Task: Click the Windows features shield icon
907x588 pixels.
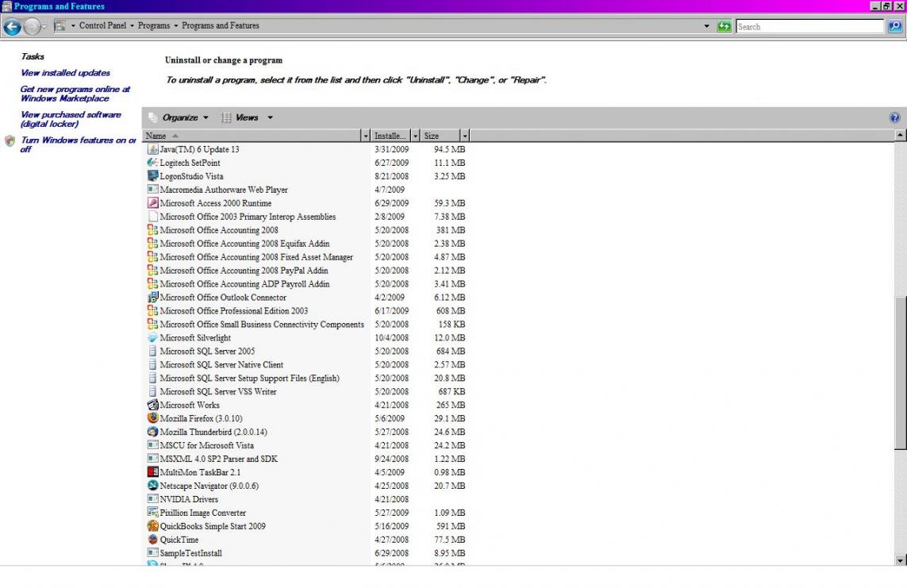Action: (10, 140)
